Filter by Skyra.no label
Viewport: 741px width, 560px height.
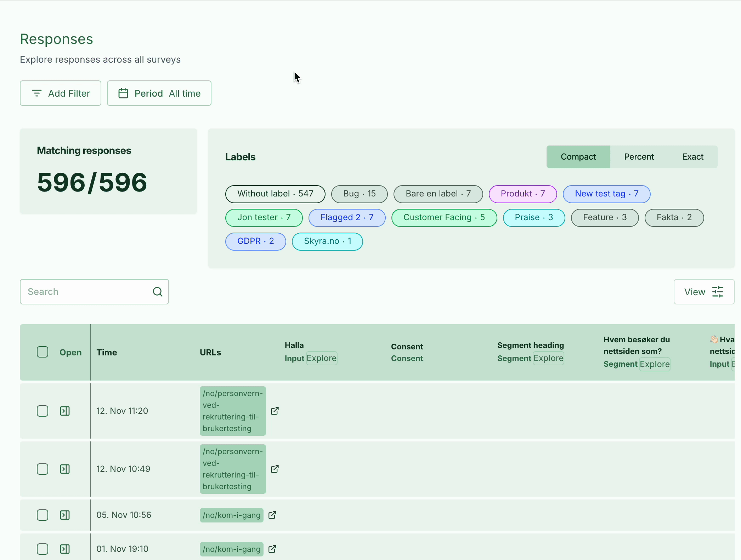327,241
